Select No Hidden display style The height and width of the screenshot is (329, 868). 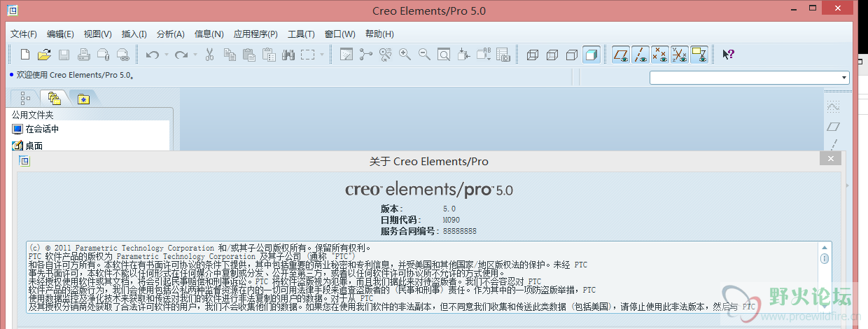click(x=572, y=54)
